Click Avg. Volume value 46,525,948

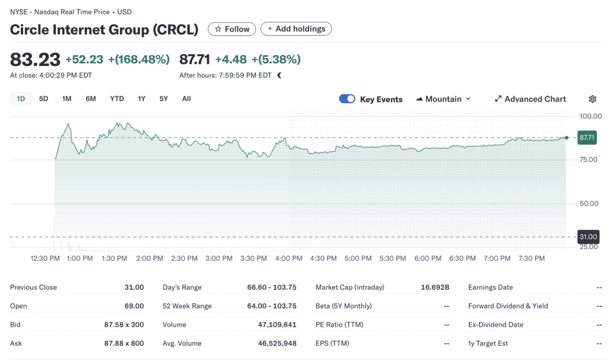277,344
